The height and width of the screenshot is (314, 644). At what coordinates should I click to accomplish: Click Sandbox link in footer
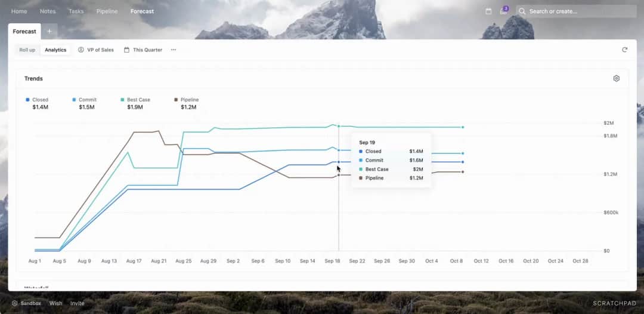(31, 303)
